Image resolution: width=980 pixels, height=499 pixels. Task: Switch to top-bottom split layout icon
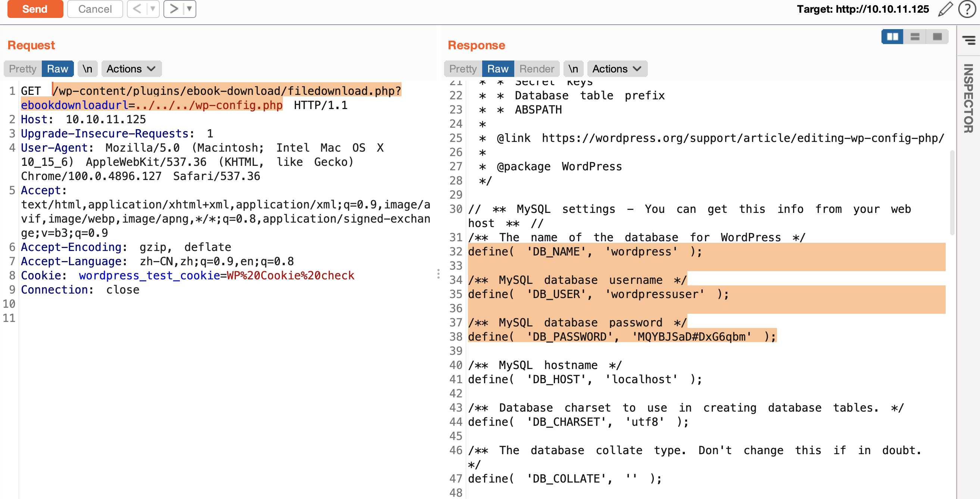(915, 37)
